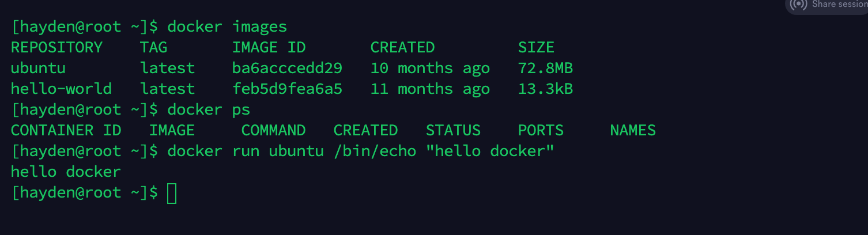The height and width of the screenshot is (235, 868).
Task: Click the hello-world image ID feb5d9fea6a5
Action: 287,89
